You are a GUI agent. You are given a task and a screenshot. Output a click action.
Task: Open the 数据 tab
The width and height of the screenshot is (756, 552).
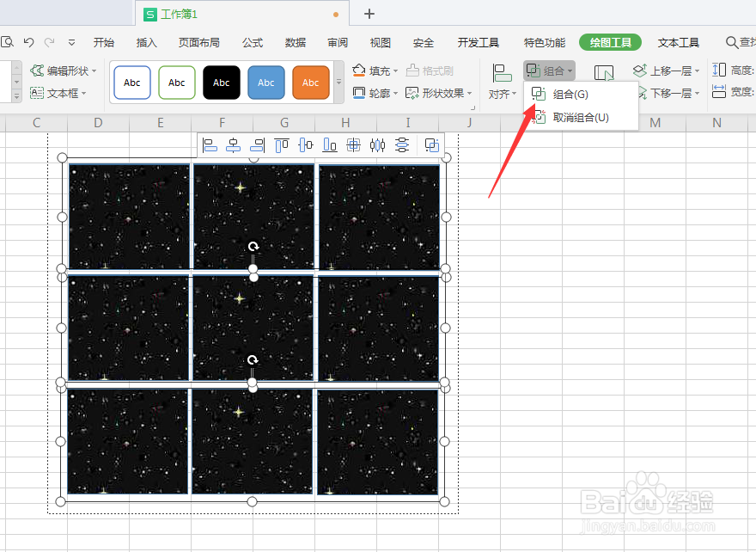coord(295,42)
